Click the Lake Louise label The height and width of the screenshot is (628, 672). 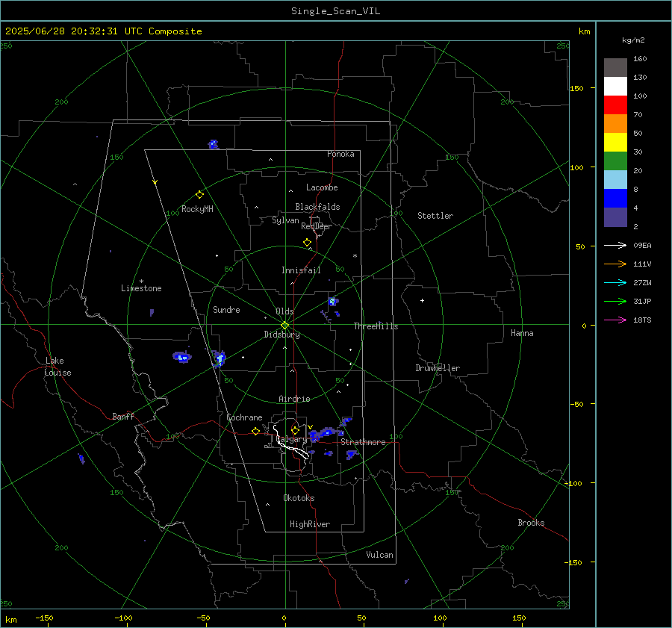57,367
